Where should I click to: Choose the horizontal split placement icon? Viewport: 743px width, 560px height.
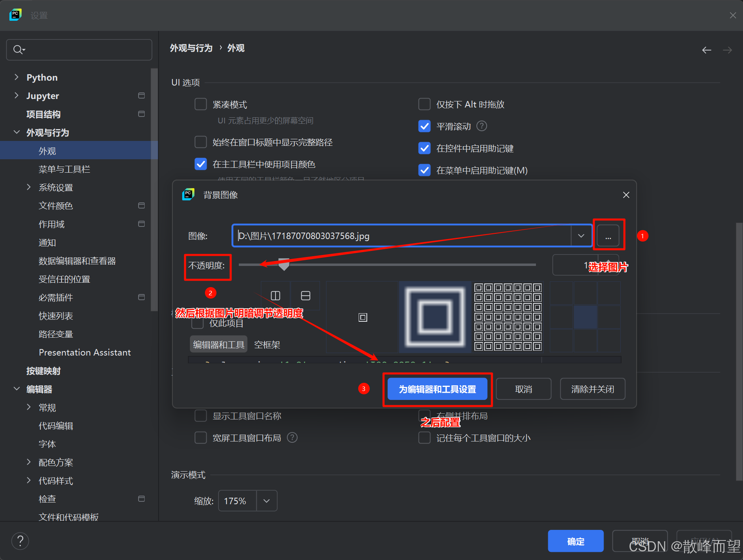305,296
